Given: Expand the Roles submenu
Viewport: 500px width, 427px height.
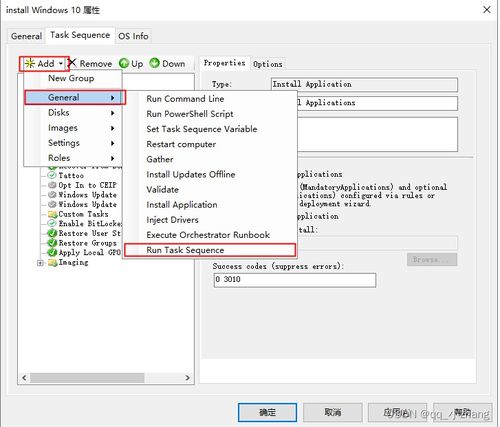Looking at the screenshot, I should (x=73, y=158).
